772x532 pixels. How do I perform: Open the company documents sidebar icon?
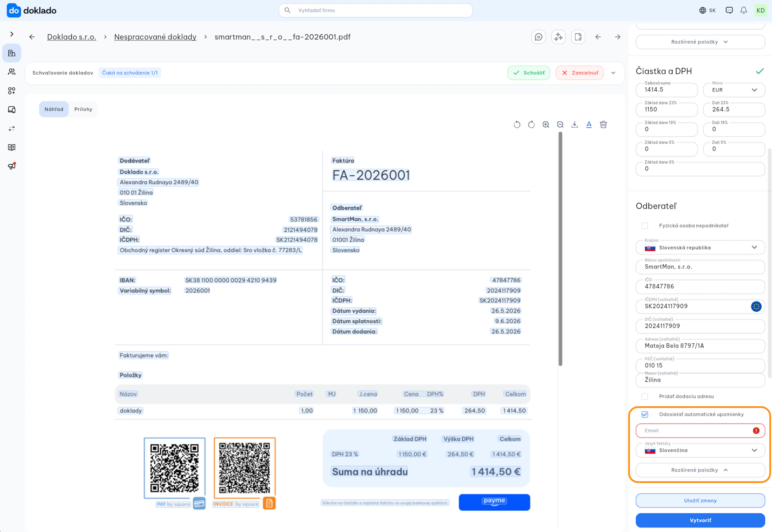coord(12,53)
